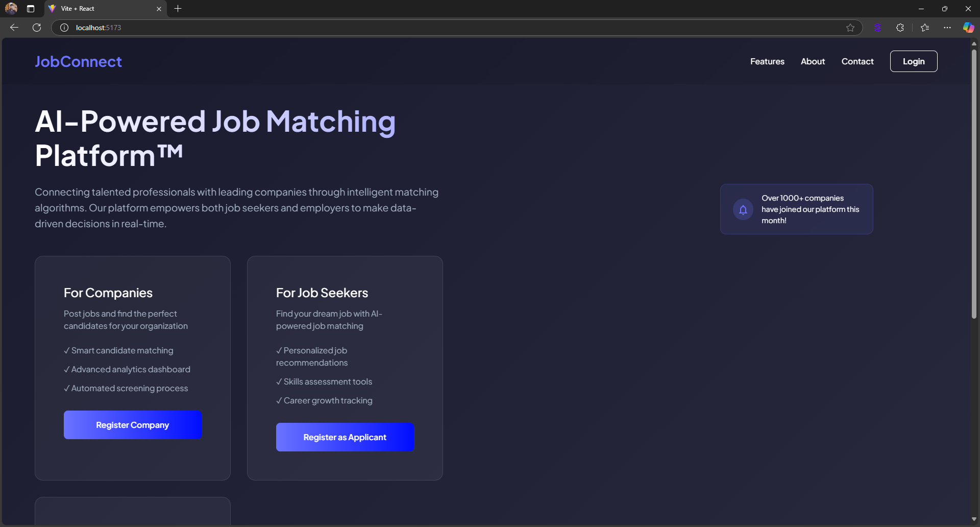Viewport: 980px width, 527px height.
Task: Click the address bar showing localhost:5173
Action: point(457,28)
